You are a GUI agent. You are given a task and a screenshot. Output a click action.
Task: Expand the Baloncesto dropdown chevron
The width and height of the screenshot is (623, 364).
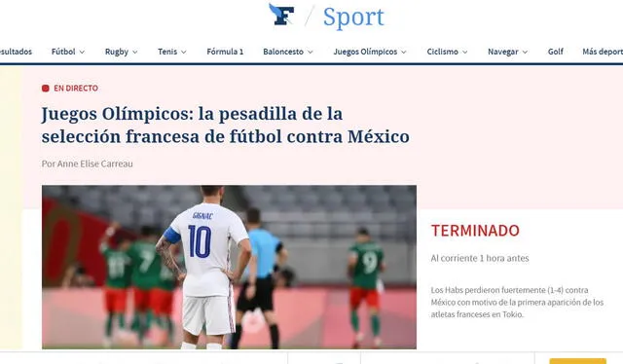(311, 52)
